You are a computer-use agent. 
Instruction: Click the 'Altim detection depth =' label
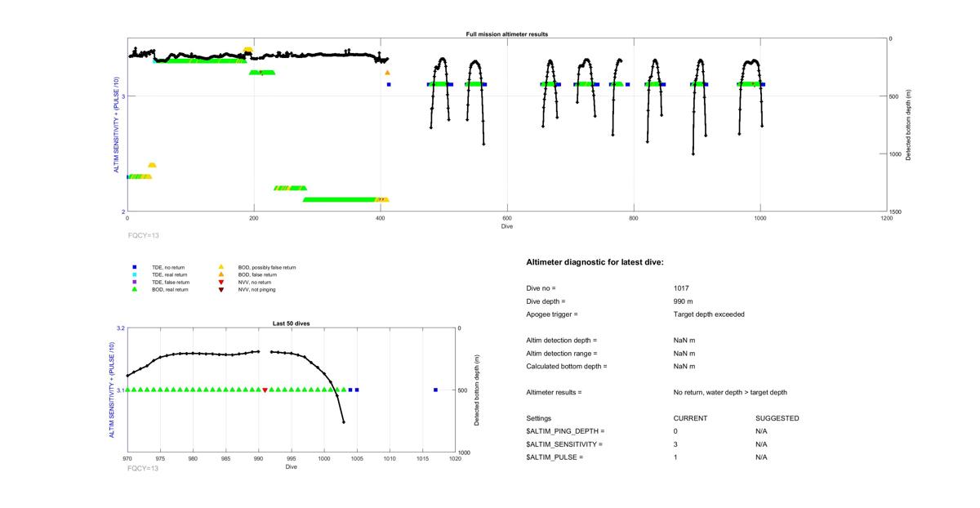(562, 341)
